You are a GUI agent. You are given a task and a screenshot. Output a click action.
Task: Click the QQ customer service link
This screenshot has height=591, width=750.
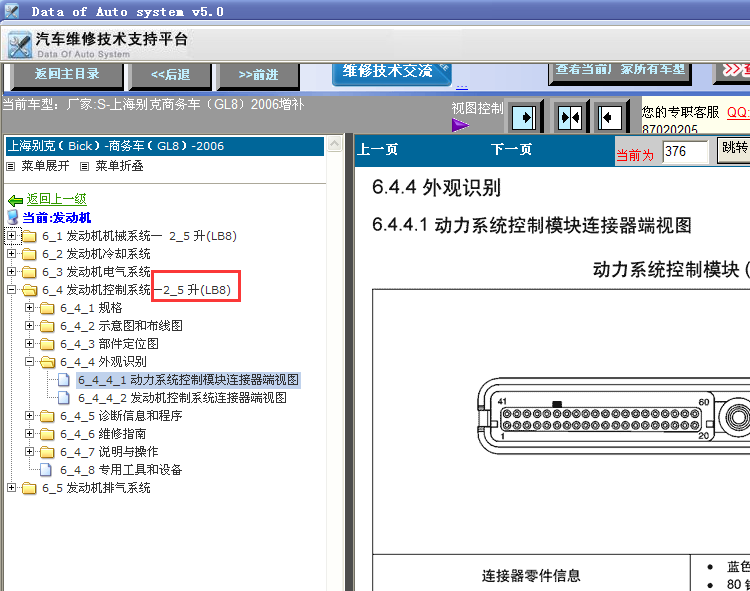pyautogui.click(x=738, y=112)
